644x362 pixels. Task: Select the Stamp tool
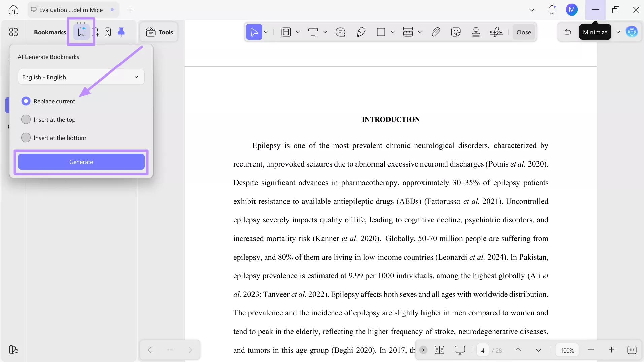click(476, 32)
